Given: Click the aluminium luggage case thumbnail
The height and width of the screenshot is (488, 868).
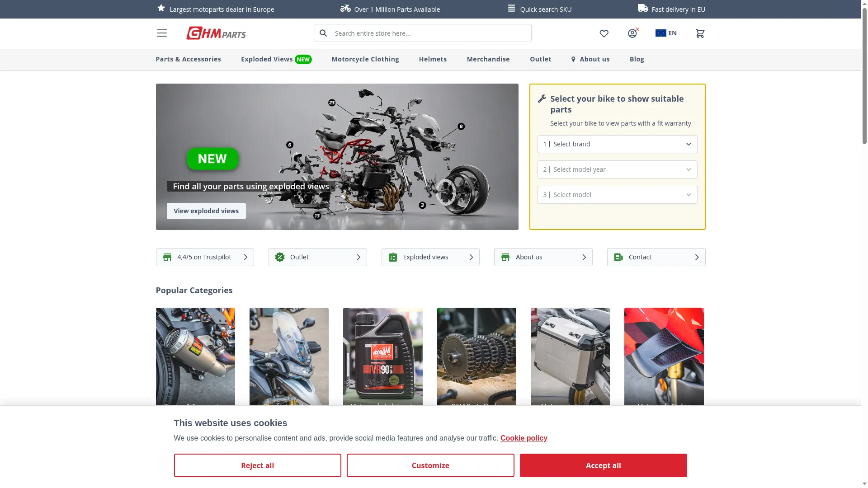Looking at the screenshot, I should coord(570,357).
